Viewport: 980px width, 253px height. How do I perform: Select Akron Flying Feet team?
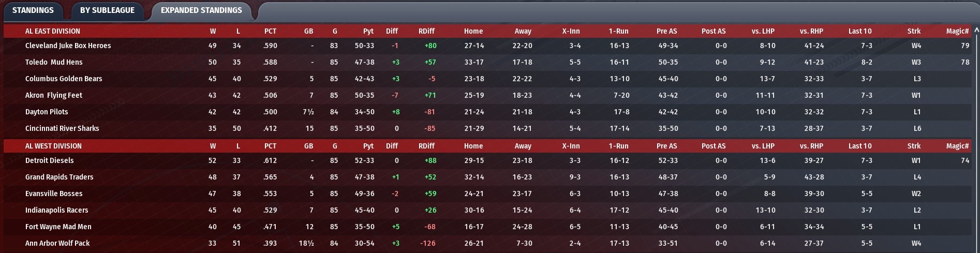(x=54, y=95)
